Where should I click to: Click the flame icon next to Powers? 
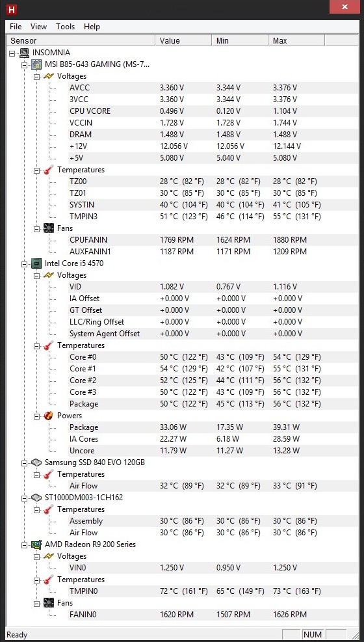point(49,416)
